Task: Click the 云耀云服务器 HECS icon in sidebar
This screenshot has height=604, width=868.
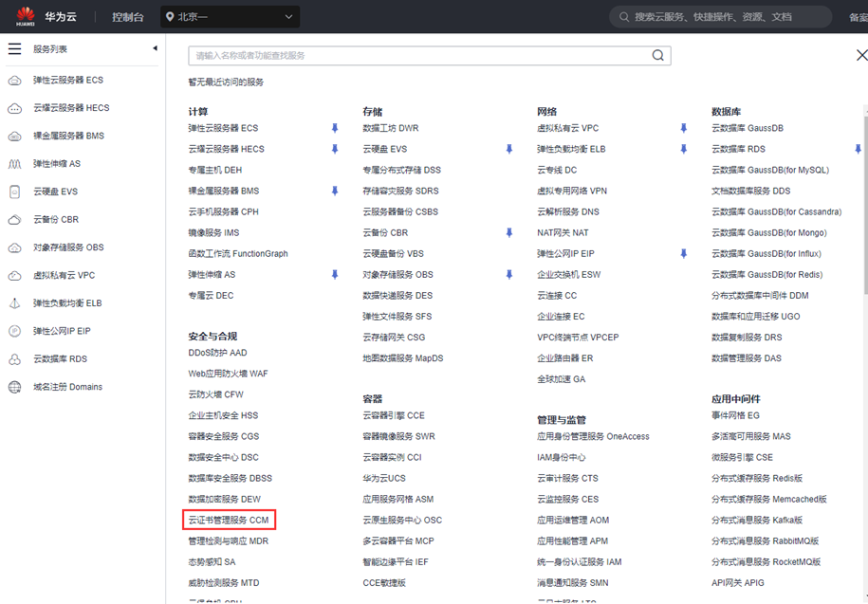Action: click(15, 108)
